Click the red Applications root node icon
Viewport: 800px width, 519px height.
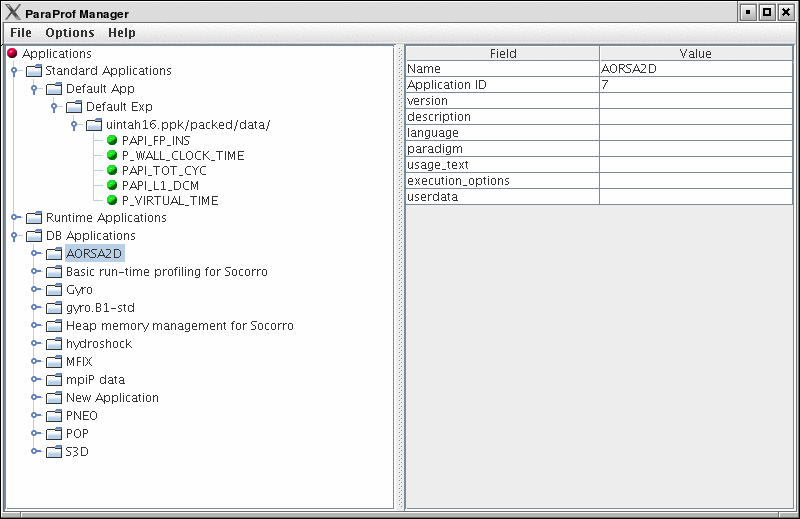[x=13, y=54]
